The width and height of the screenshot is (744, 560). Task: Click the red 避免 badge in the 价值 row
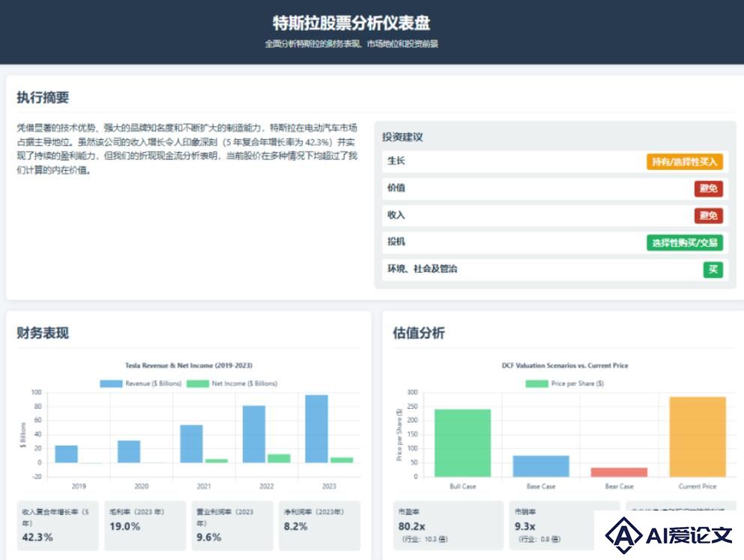click(x=709, y=189)
